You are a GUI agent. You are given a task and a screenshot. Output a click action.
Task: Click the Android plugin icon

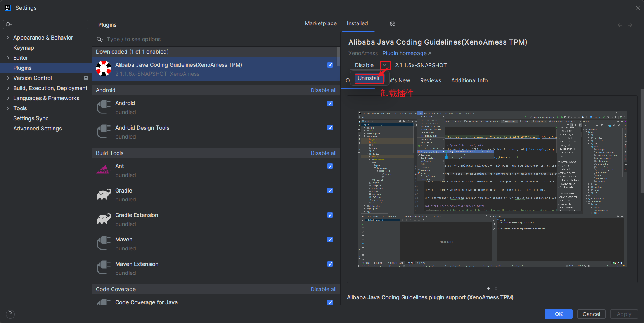point(104,107)
